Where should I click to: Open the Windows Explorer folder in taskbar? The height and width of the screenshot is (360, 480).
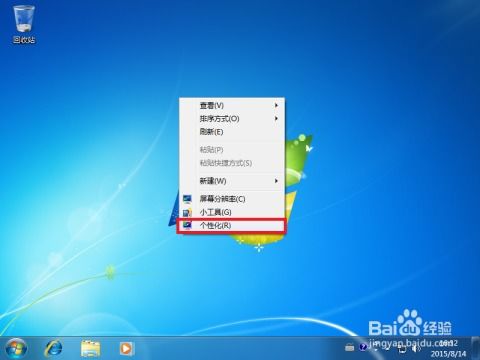coord(90,349)
